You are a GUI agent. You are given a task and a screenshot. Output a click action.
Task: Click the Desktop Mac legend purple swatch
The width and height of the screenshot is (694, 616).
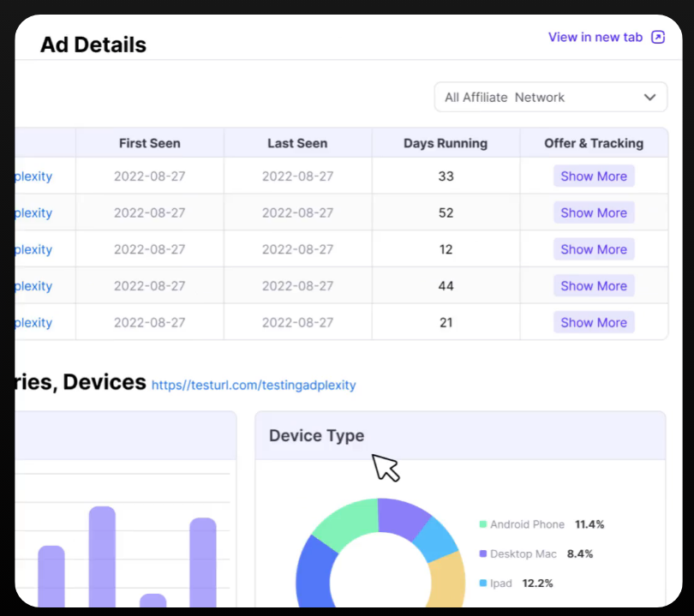pyautogui.click(x=483, y=553)
